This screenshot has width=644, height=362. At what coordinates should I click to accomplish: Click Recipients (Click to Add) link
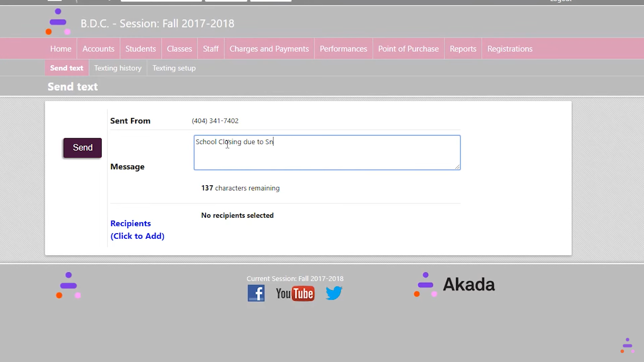coord(137,230)
